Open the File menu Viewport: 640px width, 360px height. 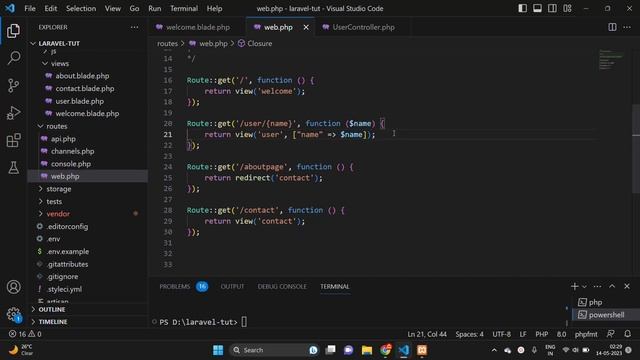coord(30,8)
